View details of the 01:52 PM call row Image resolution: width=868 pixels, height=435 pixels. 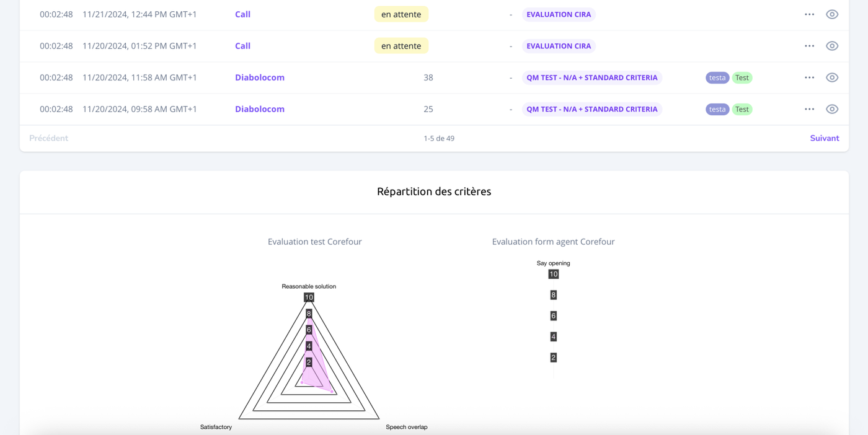pyautogui.click(x=831, y=46)
